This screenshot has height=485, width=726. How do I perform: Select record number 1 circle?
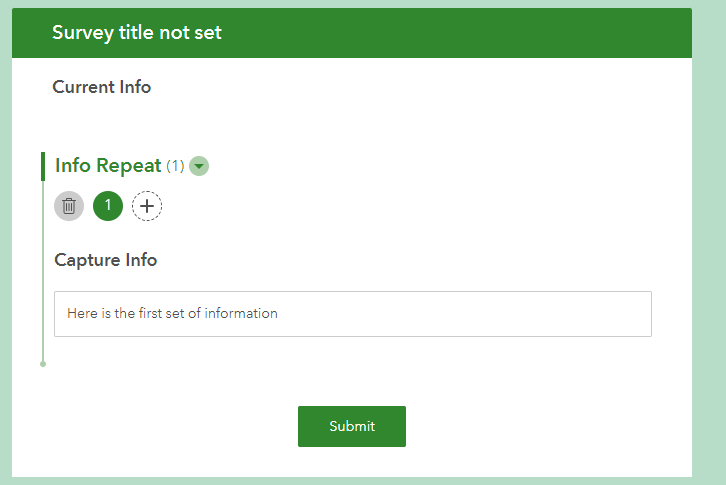108,206
